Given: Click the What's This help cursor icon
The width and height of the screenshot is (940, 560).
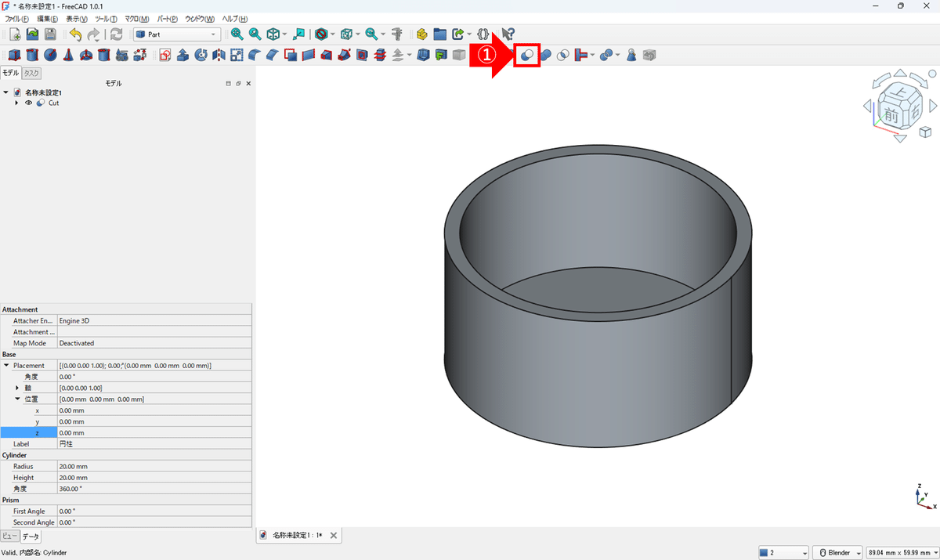Looking at the screenshot, I should coord(508,34).
